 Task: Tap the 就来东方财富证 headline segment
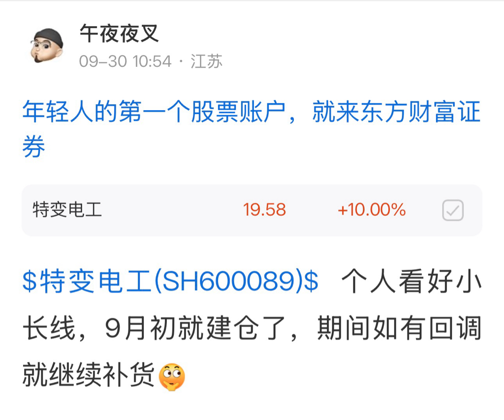(396, 112)
